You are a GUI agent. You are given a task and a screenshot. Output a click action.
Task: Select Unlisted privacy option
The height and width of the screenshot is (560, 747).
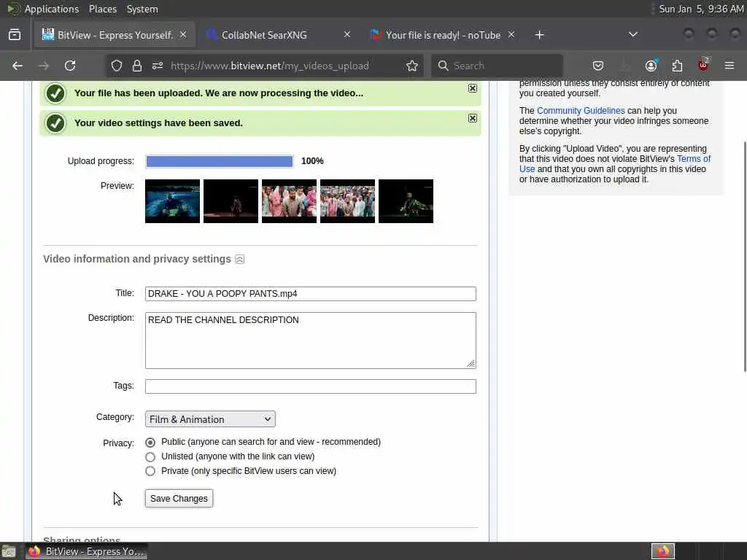click(x=150, y=457)
